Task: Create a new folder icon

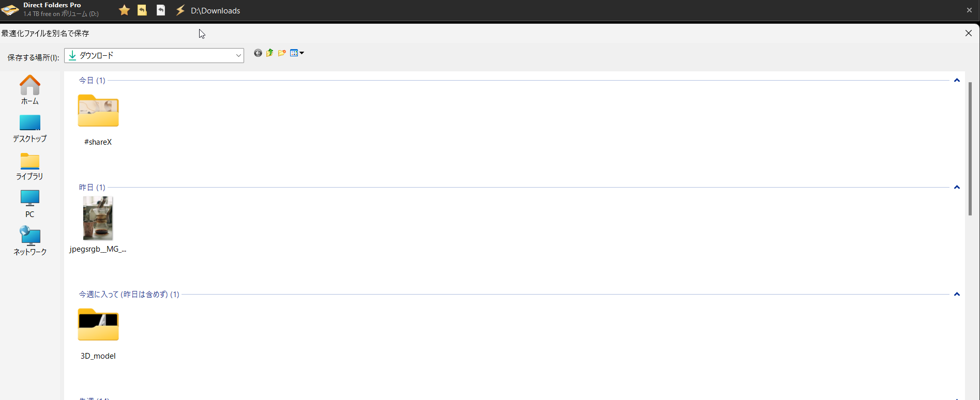Action: (x=282, y=53)
